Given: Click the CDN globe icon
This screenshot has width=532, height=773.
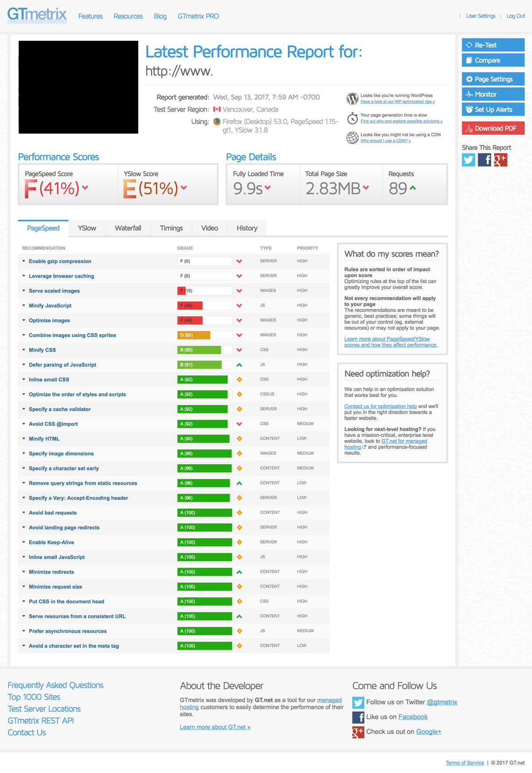Looking at the screenshot, I should (352, 138).
